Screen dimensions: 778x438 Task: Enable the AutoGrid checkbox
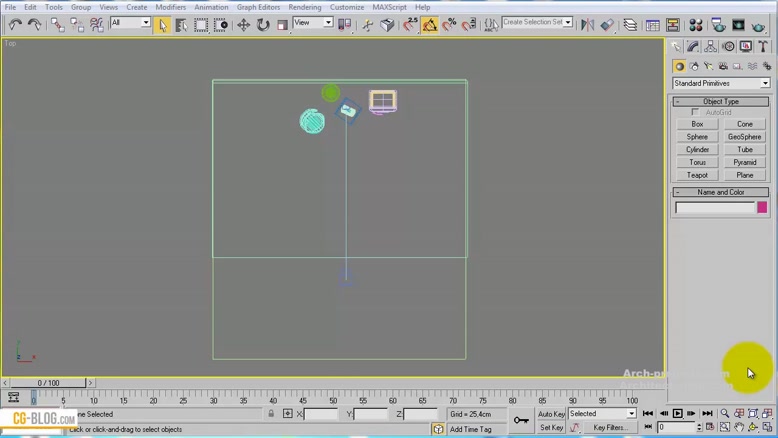coord(696,113)
